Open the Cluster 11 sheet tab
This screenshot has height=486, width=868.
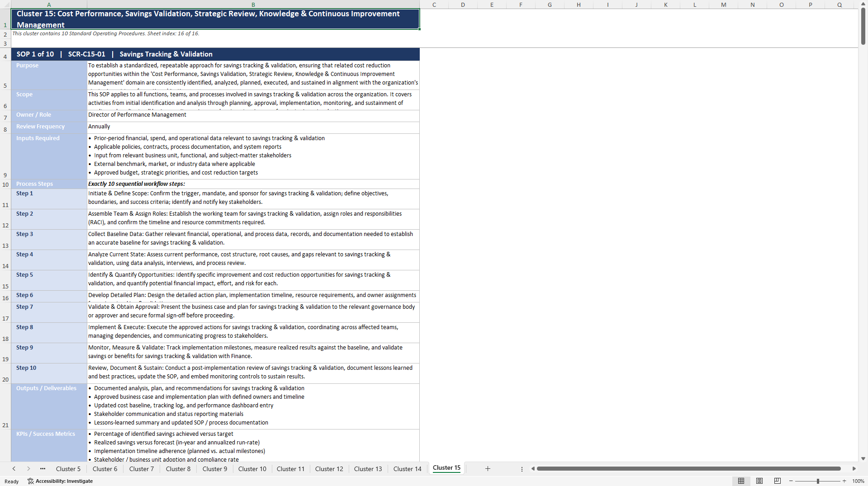click(x=291, y=469)
